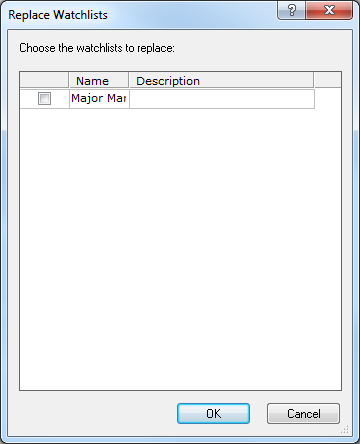Click the Description column header
Image resolution: width=360 pixels, height=444 pixels.
[221, 80]
